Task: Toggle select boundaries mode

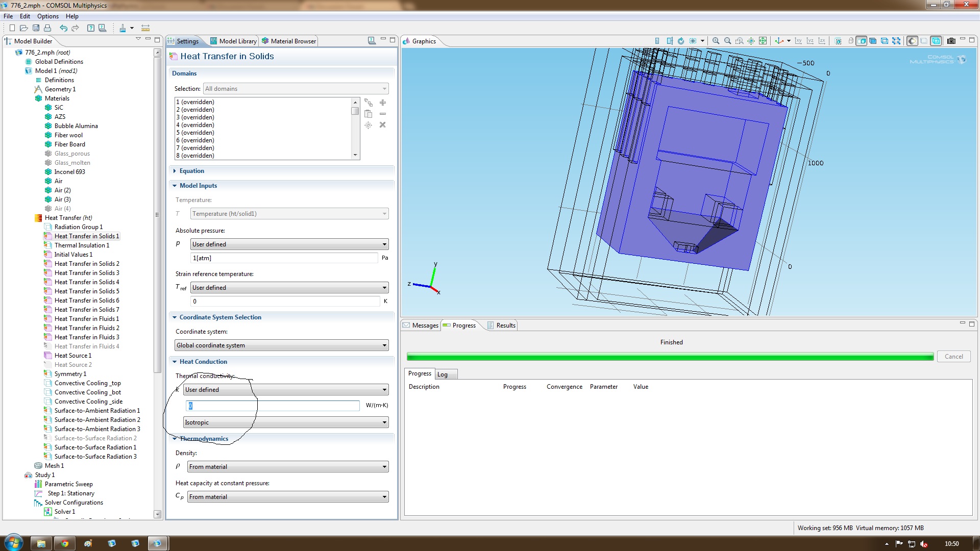Action: [x=873, y=41]
